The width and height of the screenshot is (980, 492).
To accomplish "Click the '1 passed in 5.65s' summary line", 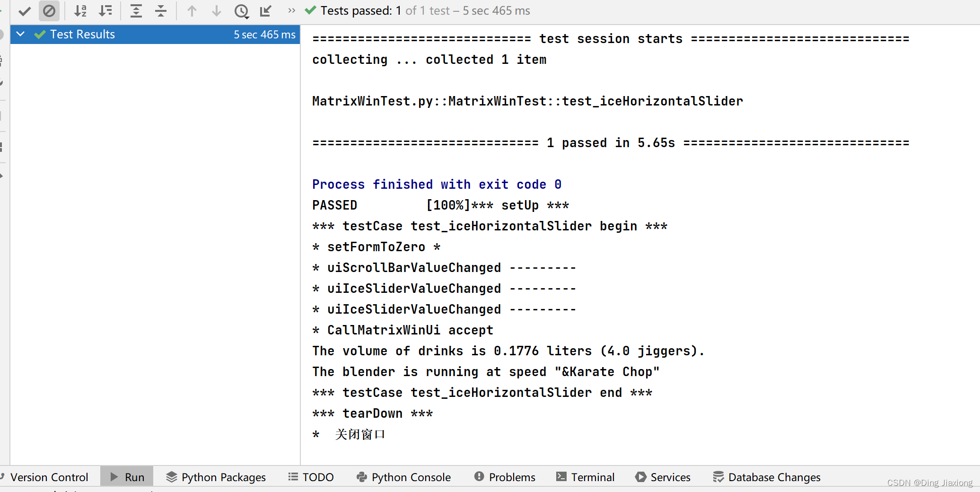I will 611,143.
